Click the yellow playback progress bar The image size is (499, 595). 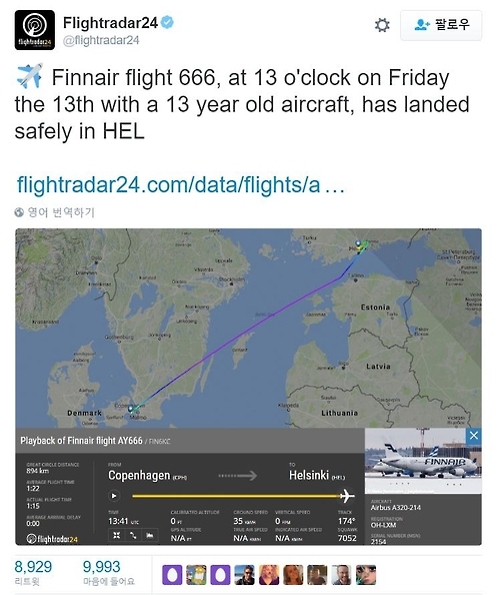point(236,496)
